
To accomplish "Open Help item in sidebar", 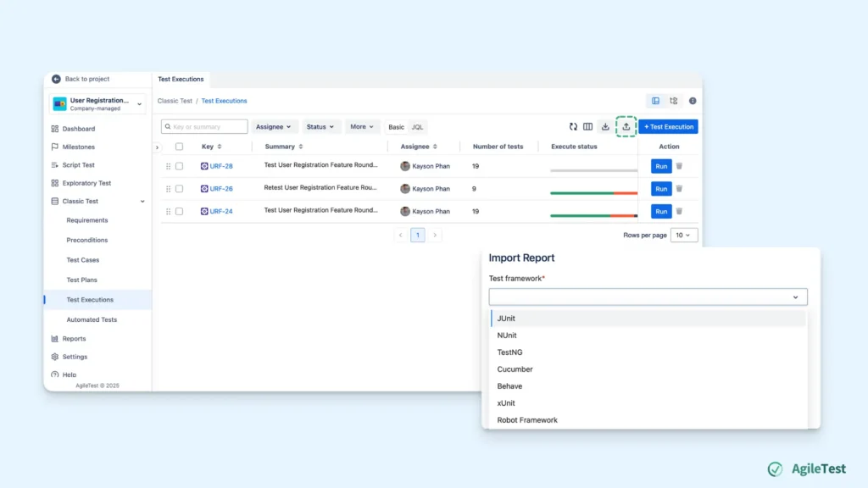I will point(70,374).
